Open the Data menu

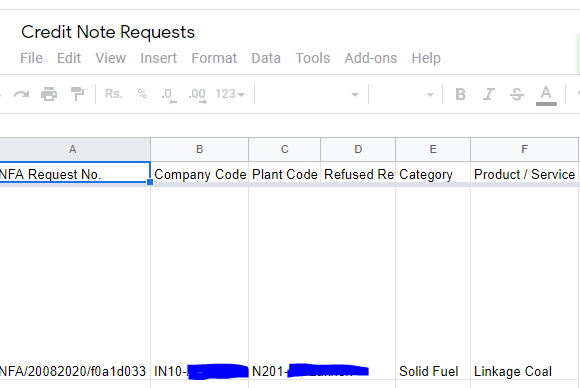pyautogui.click(x=266, y=58)
